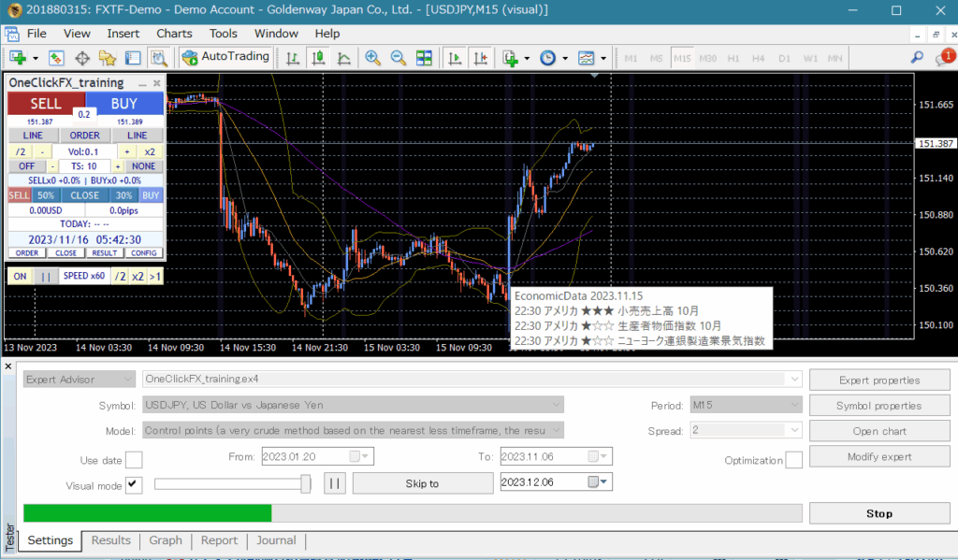
Task: Pause playback in OneClickFX speed bar
Action: click(45, 276)
